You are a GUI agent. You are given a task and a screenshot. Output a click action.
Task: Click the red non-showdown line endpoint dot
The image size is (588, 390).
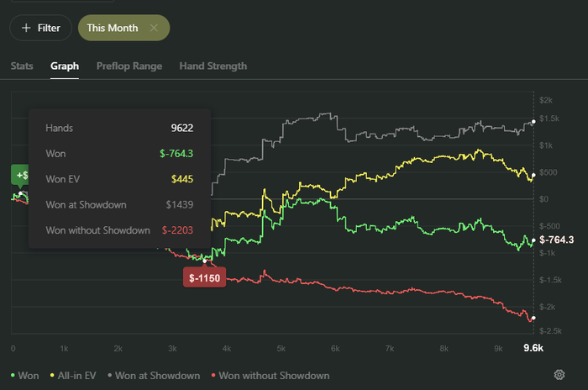tap(533, 318)
